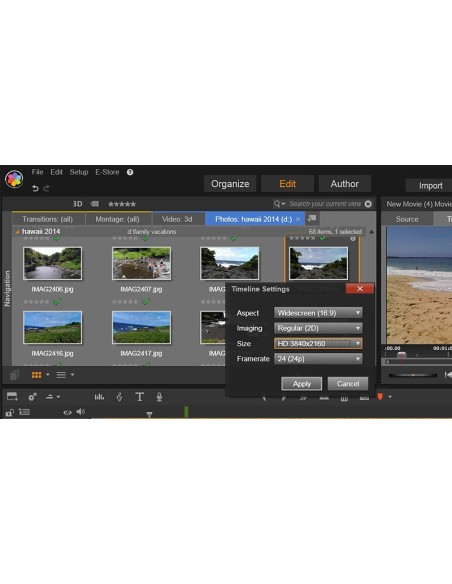Open the Size dropdown showing HD 3840x2160
This screenshot has height=584, width=452.
[x=318, y=343]
